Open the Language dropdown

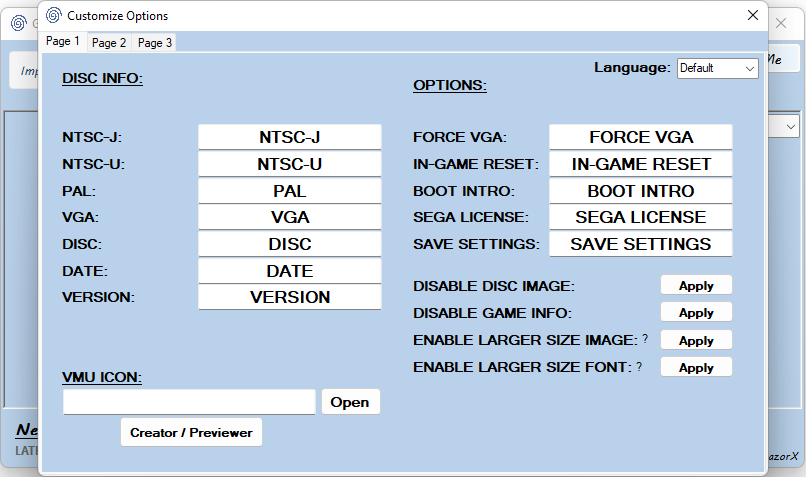(x=717, y=68)
